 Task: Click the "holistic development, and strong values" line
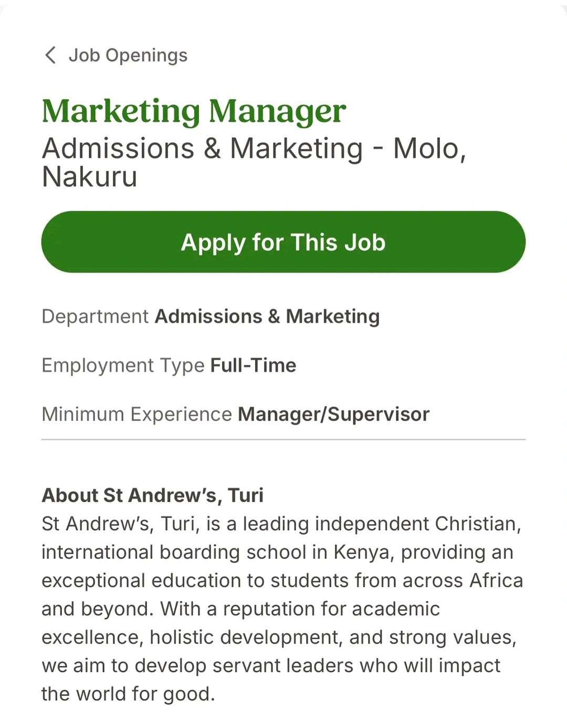(279, 637)
